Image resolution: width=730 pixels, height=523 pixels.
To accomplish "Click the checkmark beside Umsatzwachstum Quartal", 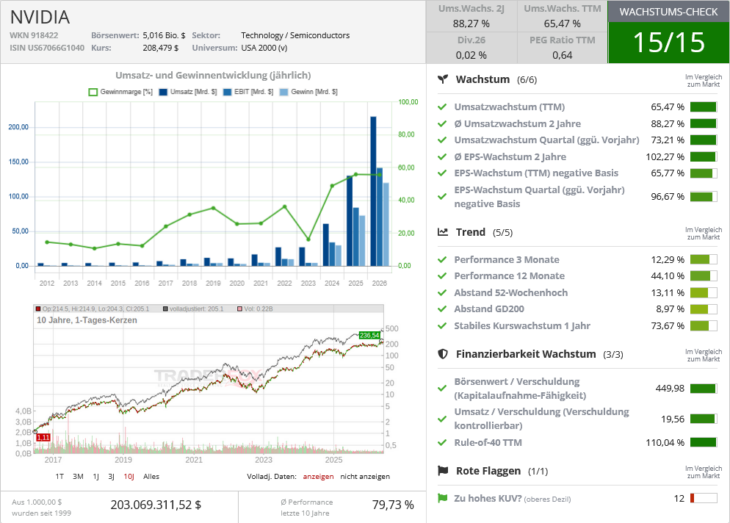I will [442, 140].
